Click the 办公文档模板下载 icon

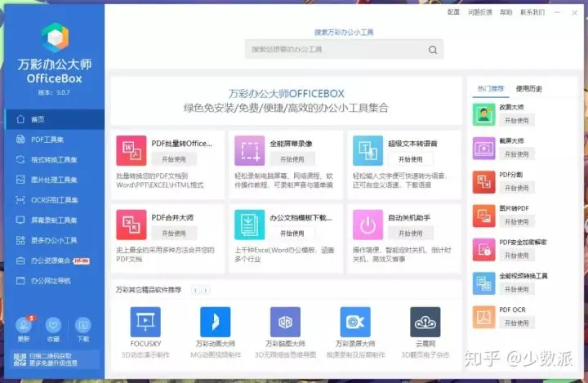(x=250, y=225)
